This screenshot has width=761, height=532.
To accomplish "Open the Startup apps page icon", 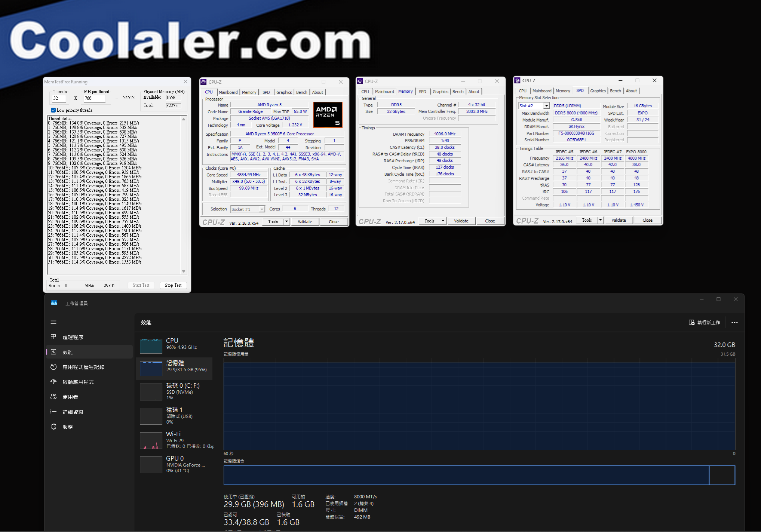I will [x=53, y=382].
